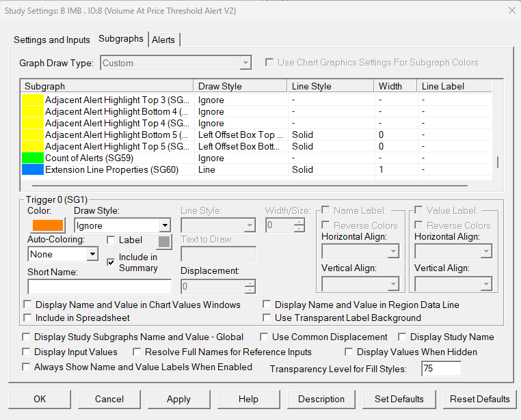
Task: Select the Extension Line Properties (SG60) row
Action: (111, 169)
